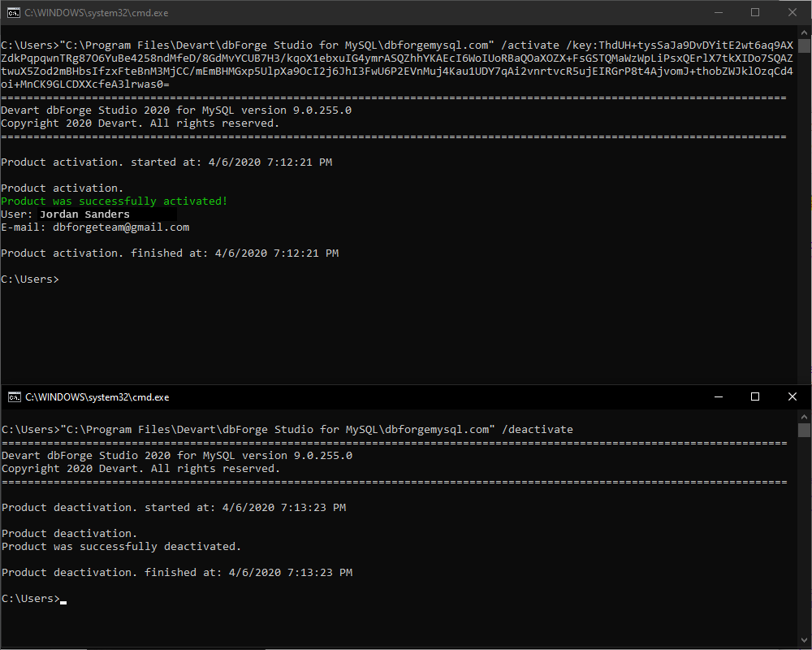Click the lower window scrollbar thumb
Screen dimensions: 812x650
(804, 431)
